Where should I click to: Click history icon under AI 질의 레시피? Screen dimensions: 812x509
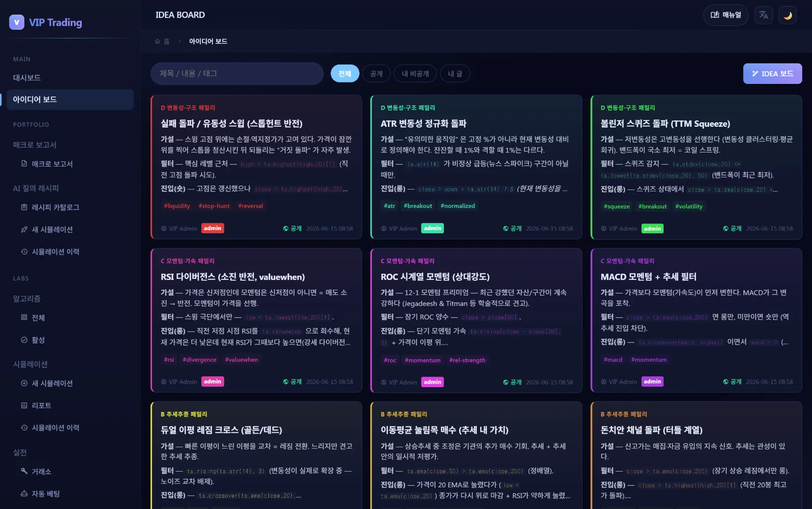click(24, 252)
